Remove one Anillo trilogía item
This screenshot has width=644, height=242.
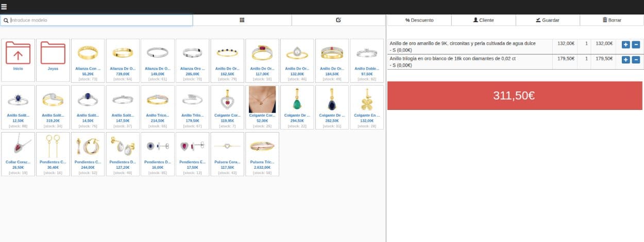tap(636, 60)
